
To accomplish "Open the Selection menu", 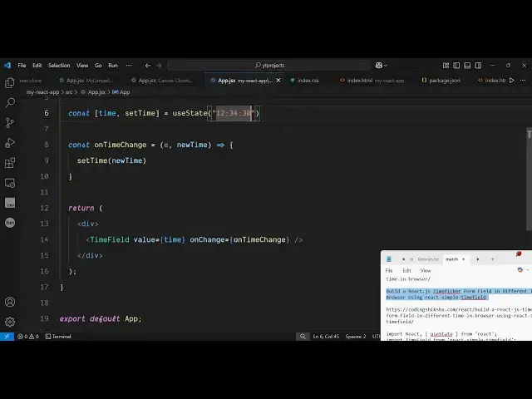I will [x=59, y=65].
